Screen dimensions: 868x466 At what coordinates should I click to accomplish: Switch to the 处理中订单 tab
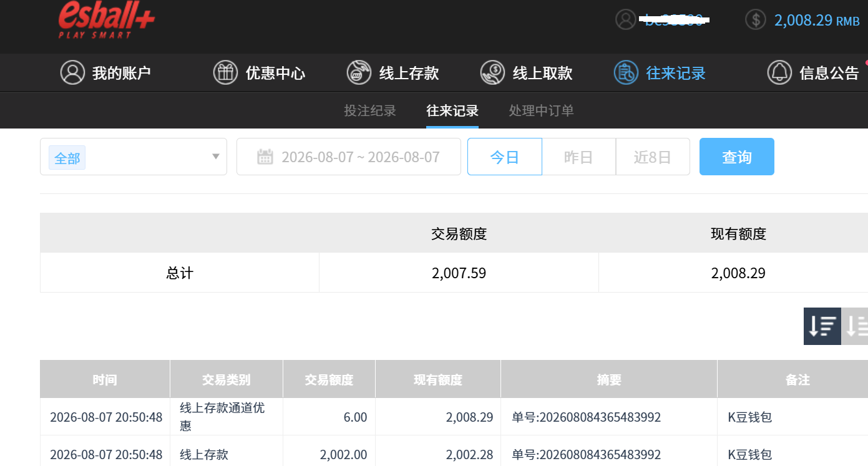pyautogui.click(x=542, y=111)
